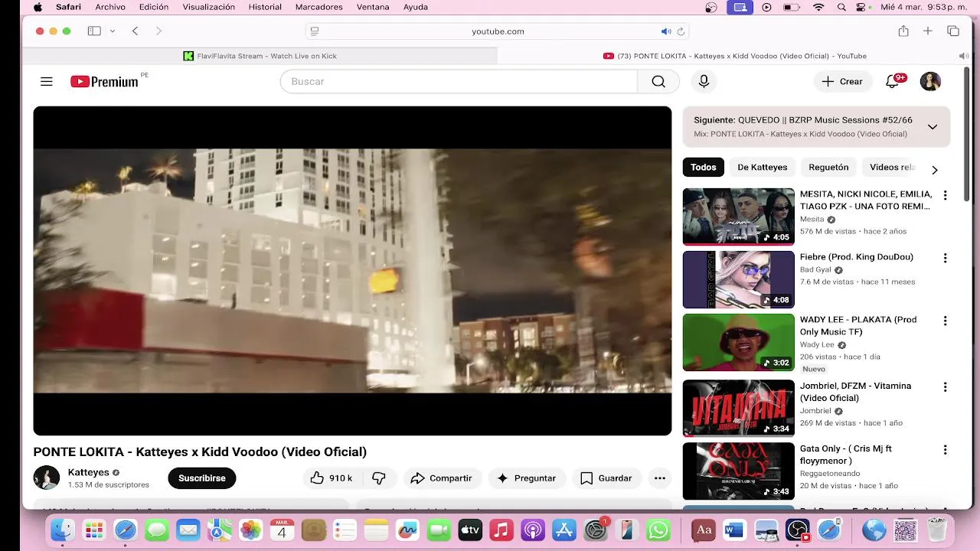The height and width of the screenshot is (551, 980).
Task: Open options for MESITA video
Action: coord(945,195)
